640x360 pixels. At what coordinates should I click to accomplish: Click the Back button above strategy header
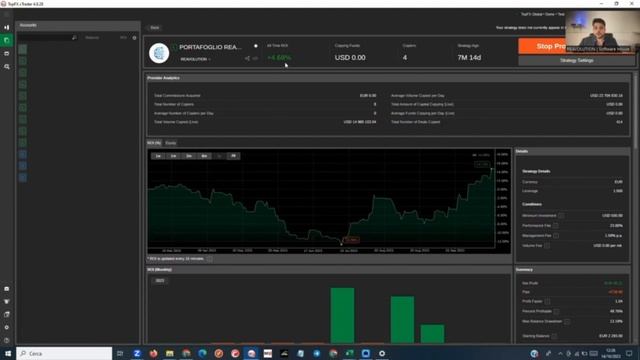pos(154,27)
